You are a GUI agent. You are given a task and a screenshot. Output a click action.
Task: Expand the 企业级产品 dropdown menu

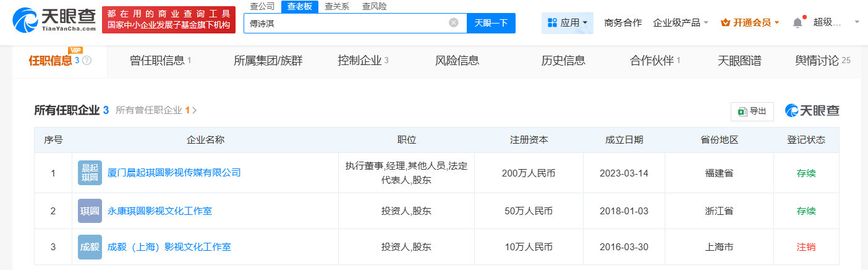[681, 23]
